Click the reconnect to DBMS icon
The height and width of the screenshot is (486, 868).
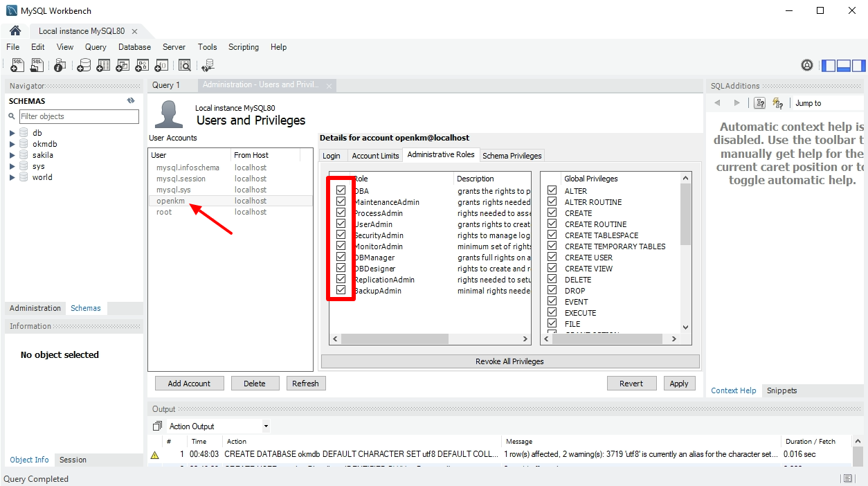[x=208, y=66]
